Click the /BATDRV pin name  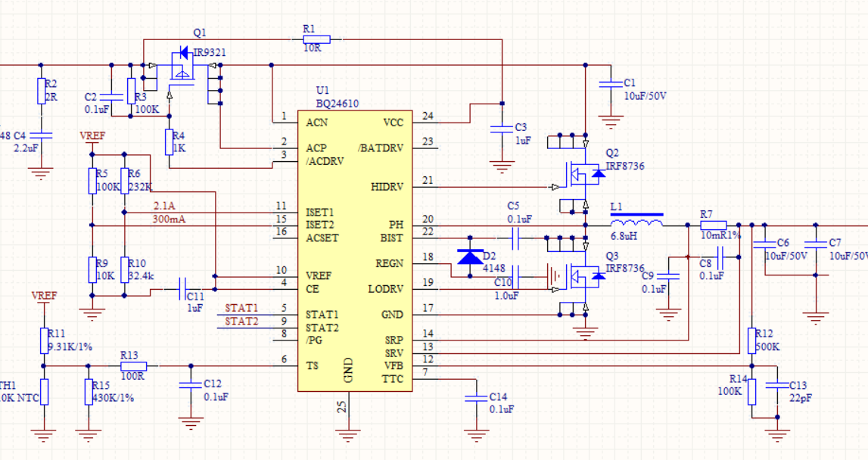click(x=381, y=148)
